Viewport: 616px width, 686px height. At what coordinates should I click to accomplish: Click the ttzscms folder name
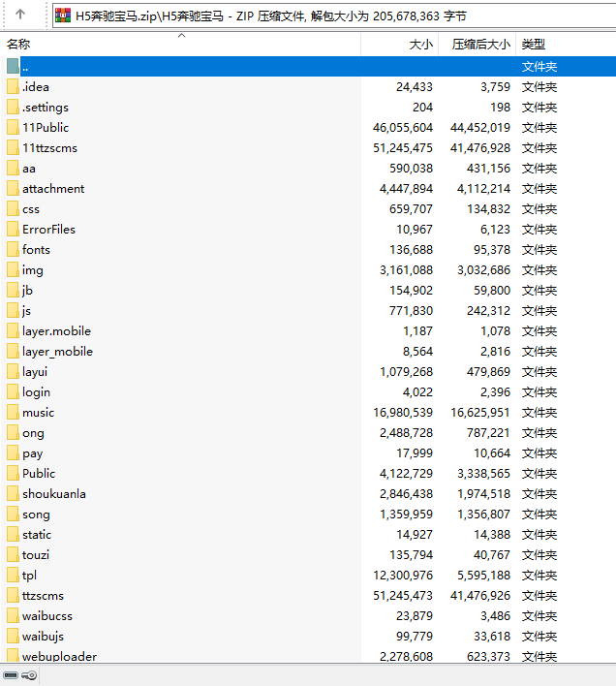coord(43,596)
